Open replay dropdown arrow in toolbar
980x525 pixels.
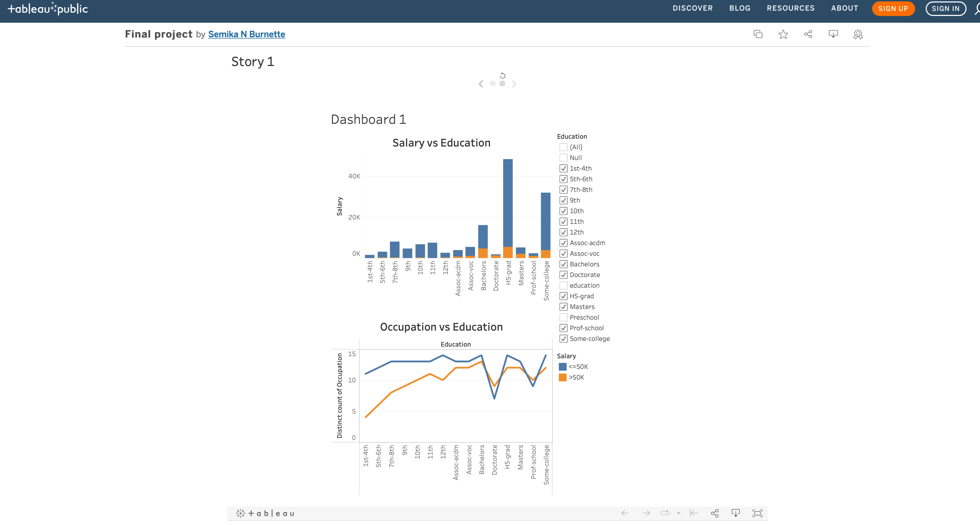point(678,513)
